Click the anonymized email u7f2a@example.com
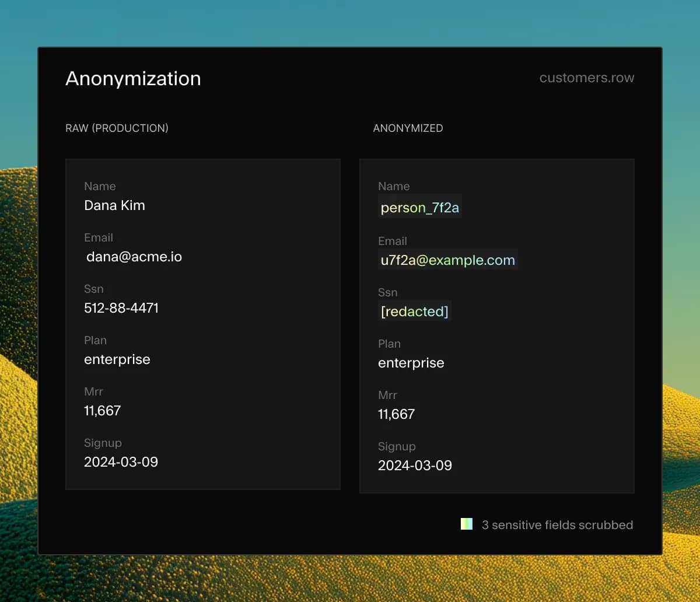Screen dimensions: 700x602 click(448, 260)
